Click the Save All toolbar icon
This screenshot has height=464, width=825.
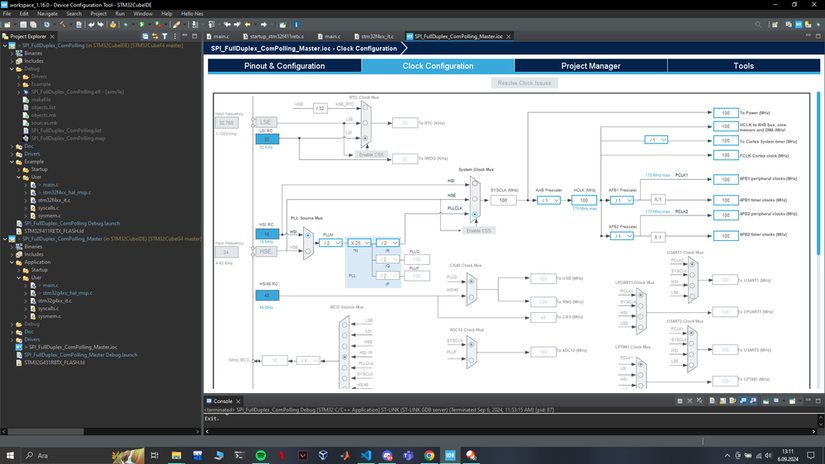pyautogui.click(x=33, y=25)
